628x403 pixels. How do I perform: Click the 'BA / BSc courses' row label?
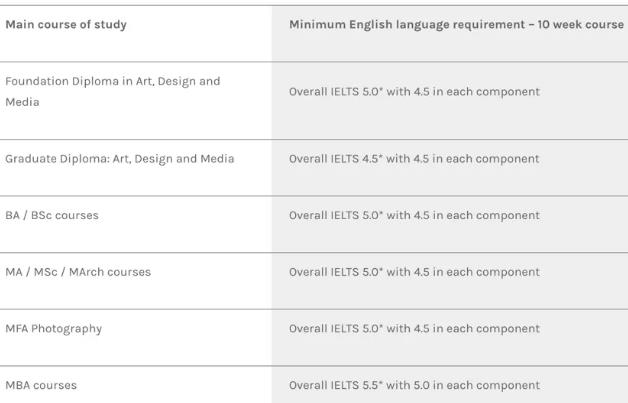pos(52,215)
